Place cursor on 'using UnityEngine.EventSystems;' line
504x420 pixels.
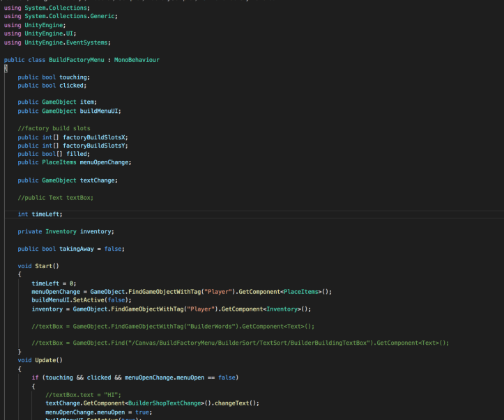coord(57,42)
